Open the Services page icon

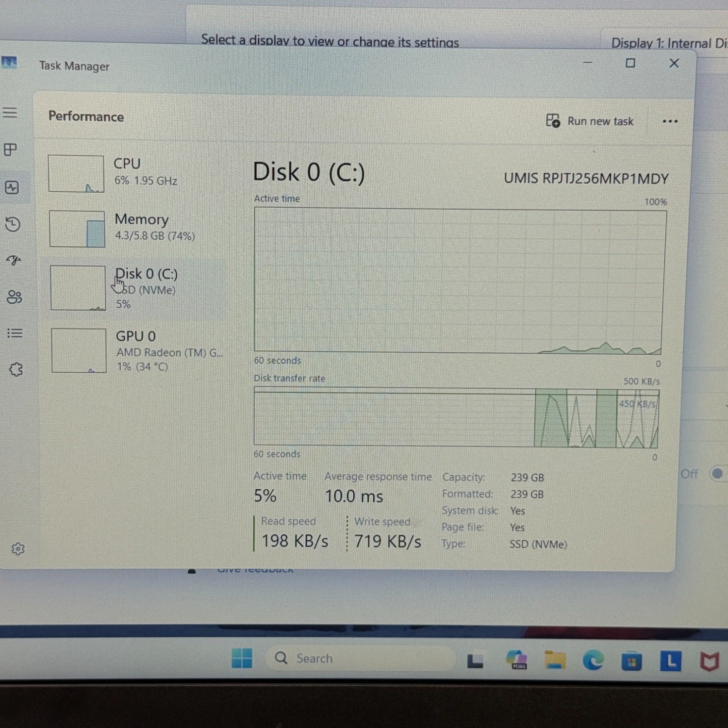click(x=16, y=369)
